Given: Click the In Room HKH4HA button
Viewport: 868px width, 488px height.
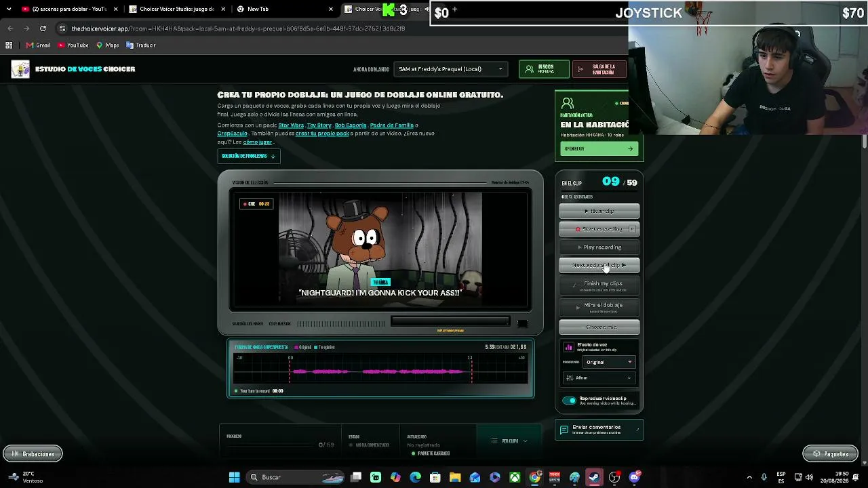Looking at the screenshot, I should [544, 69].
